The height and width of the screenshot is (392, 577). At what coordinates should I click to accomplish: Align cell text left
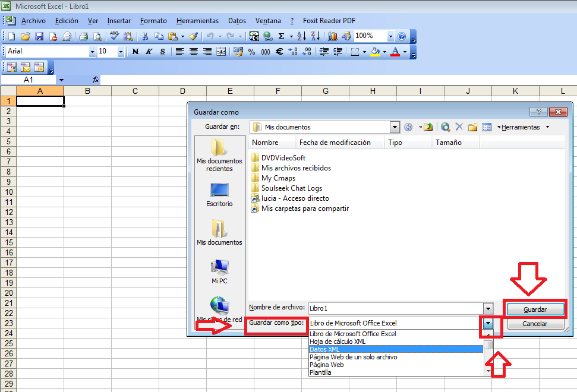click(180, 52)
